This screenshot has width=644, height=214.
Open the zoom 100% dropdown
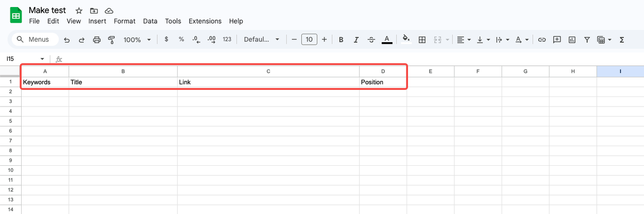[137, 40]
